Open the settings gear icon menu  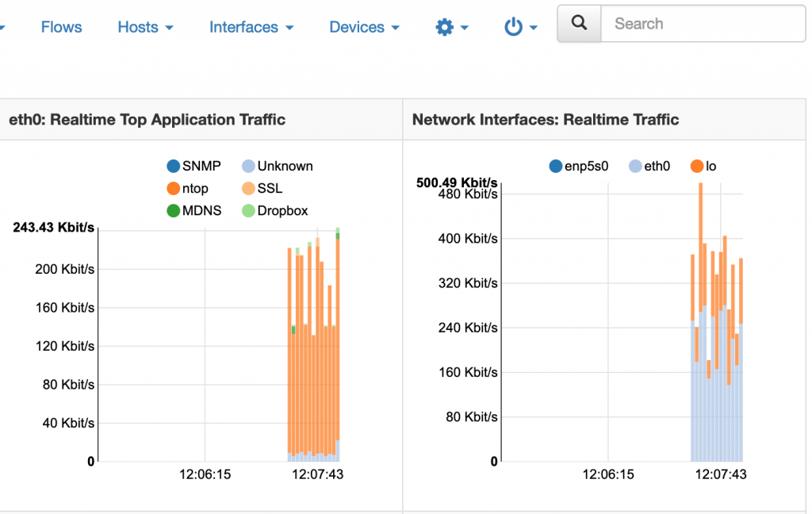[x=444, y=27]
